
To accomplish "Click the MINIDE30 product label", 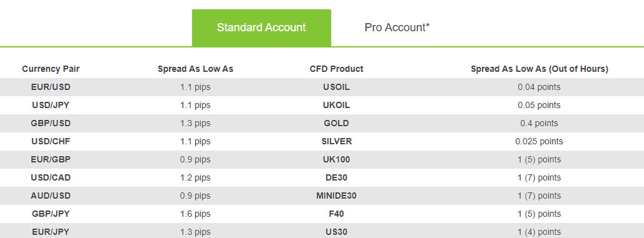I will [x=336, y=196].
